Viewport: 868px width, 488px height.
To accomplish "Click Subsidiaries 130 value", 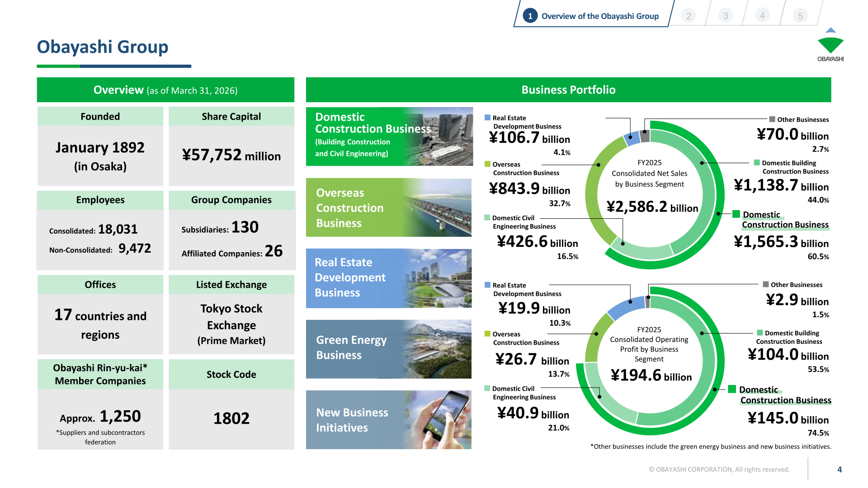I will (245, 227).
